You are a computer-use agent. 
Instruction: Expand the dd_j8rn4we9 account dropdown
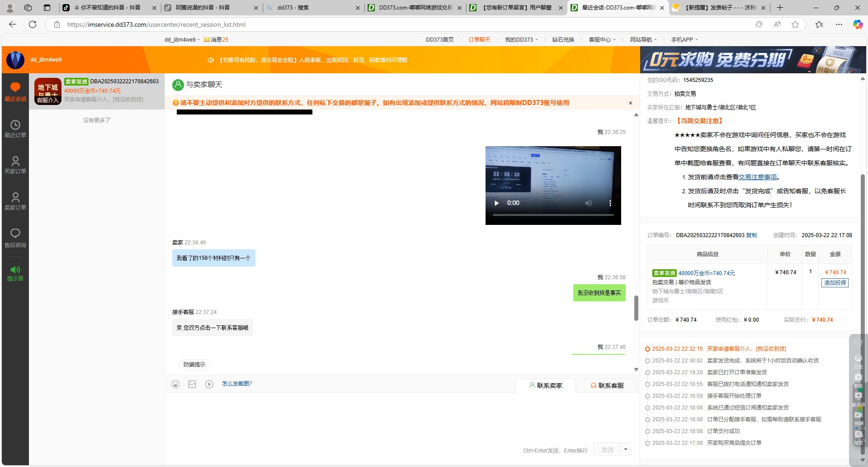pos(182,40)
